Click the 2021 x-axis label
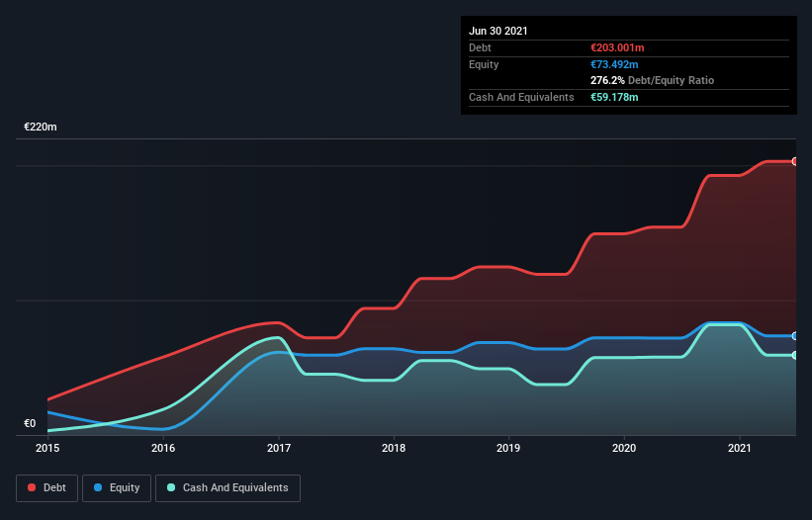Viewport: 812px width, 520px height. (x=740, y=448)
